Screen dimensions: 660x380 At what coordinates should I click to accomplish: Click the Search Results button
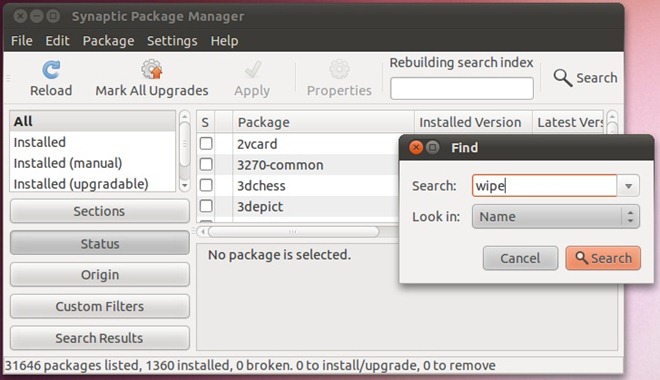(x=100, y=338)
